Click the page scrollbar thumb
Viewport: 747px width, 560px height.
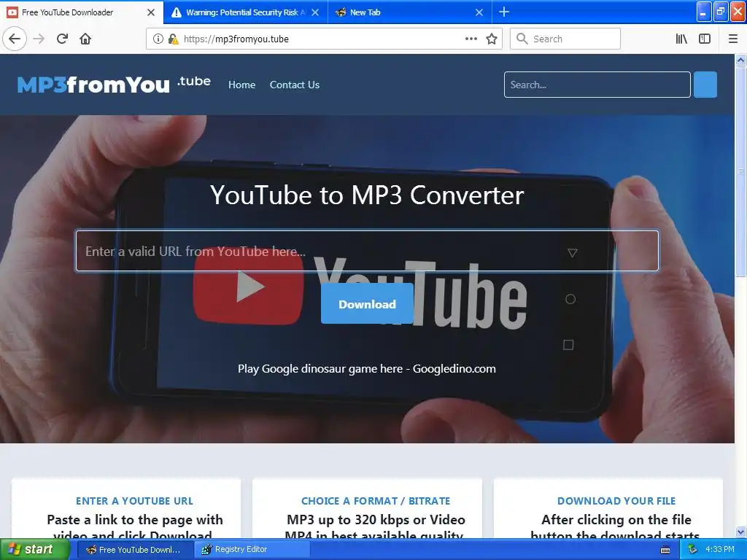click(x=741, y=171)
